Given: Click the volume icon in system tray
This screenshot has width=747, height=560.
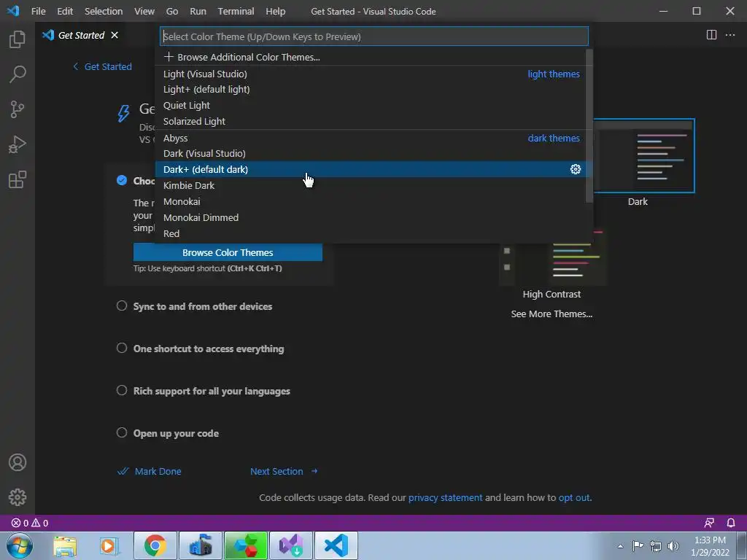Looking at the screenshot, I should point(673,546).
